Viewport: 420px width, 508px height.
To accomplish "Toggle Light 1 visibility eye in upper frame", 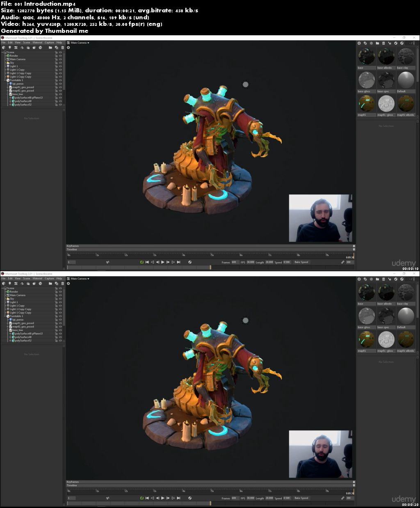I will (x=60, y=66).
